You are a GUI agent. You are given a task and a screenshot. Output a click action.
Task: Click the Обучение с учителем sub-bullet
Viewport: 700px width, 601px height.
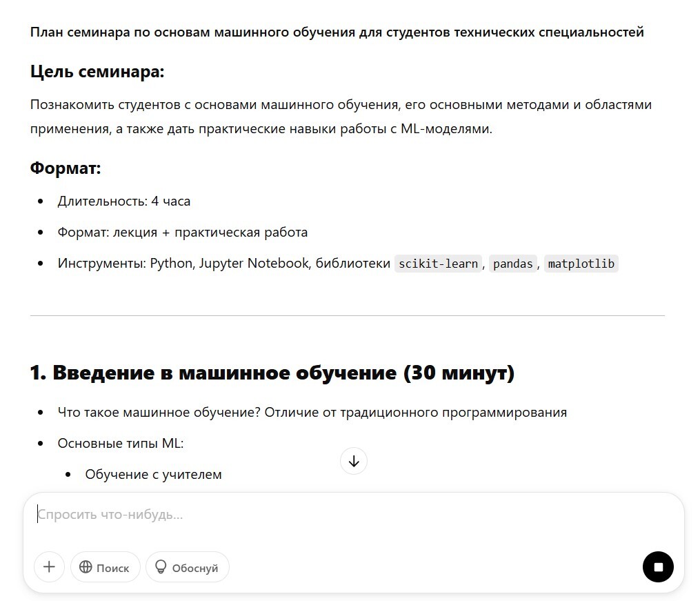coord(153,474)
